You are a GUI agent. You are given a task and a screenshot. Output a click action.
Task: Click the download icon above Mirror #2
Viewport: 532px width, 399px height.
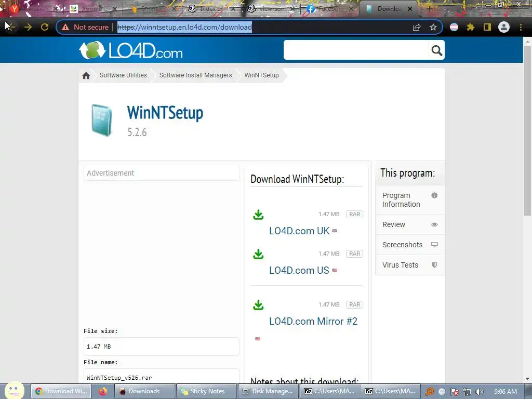point(258,305)
